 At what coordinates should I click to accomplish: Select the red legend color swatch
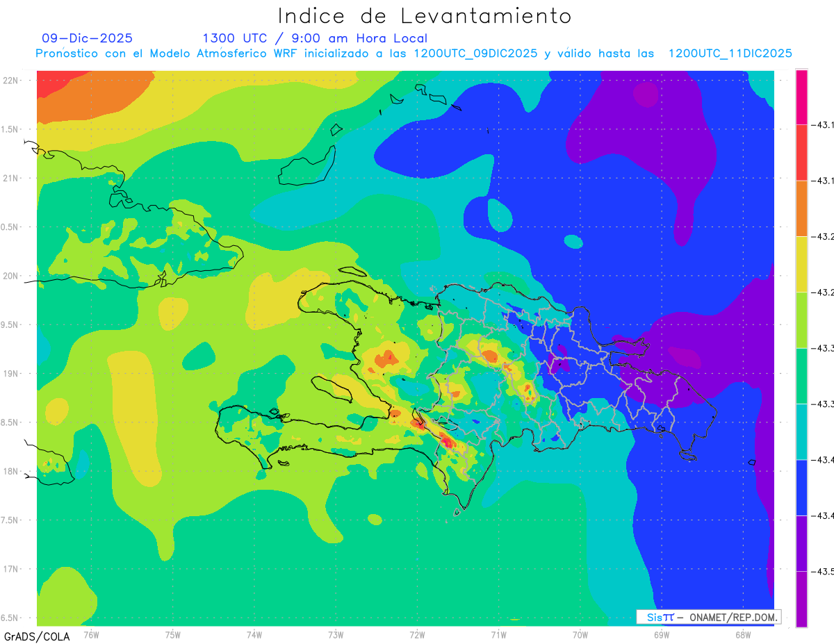(x=801, y=153)
